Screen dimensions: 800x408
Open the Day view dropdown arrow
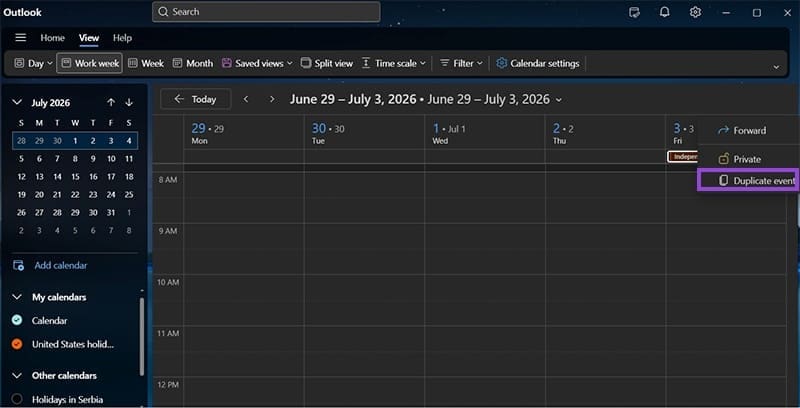tap(50, 63)
